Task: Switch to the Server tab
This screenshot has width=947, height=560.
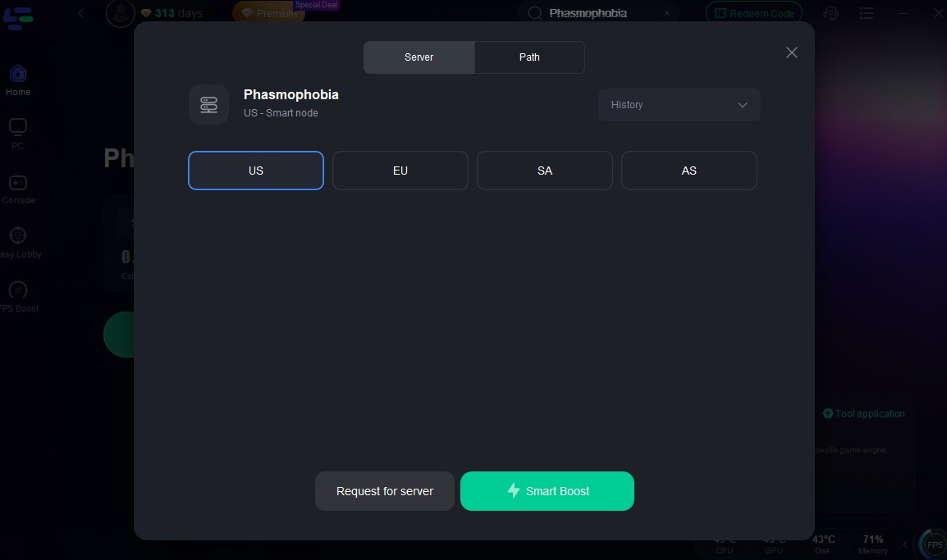Action: pos(419,57)
